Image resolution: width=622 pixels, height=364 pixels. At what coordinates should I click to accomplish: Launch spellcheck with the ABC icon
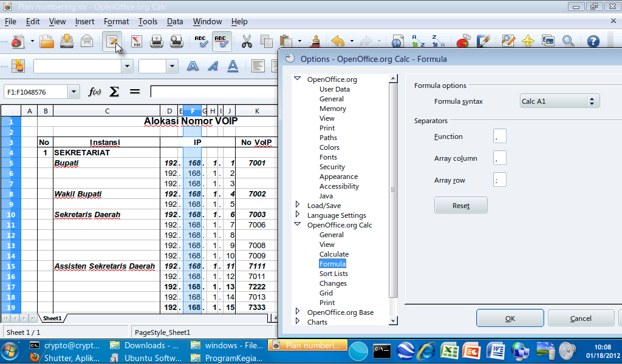point(200,41)
